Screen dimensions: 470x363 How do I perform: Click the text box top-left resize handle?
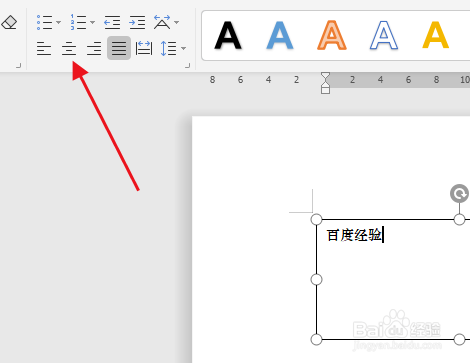pos(316,219)
